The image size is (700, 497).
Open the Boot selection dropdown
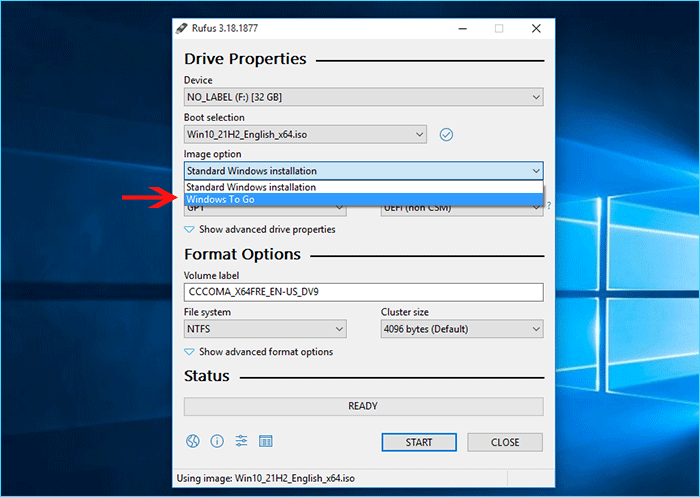305,134
